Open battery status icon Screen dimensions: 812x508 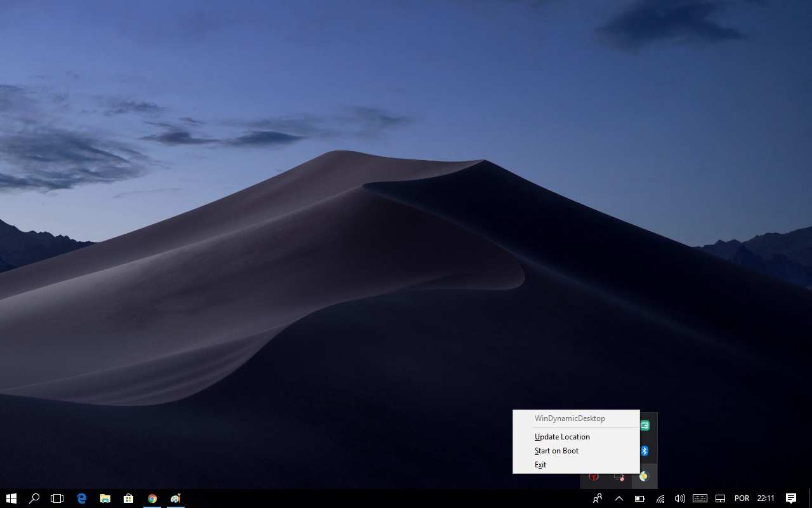point(639,498)
